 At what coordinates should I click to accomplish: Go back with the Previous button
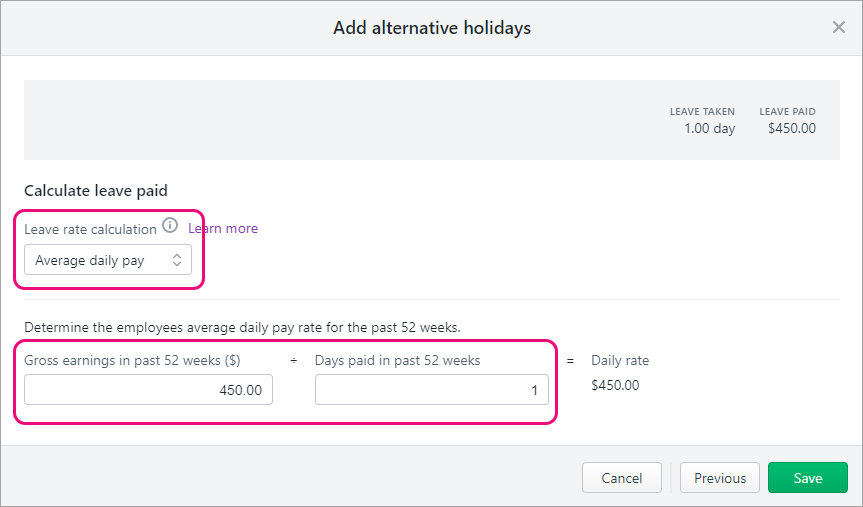[x=720, y=478]
